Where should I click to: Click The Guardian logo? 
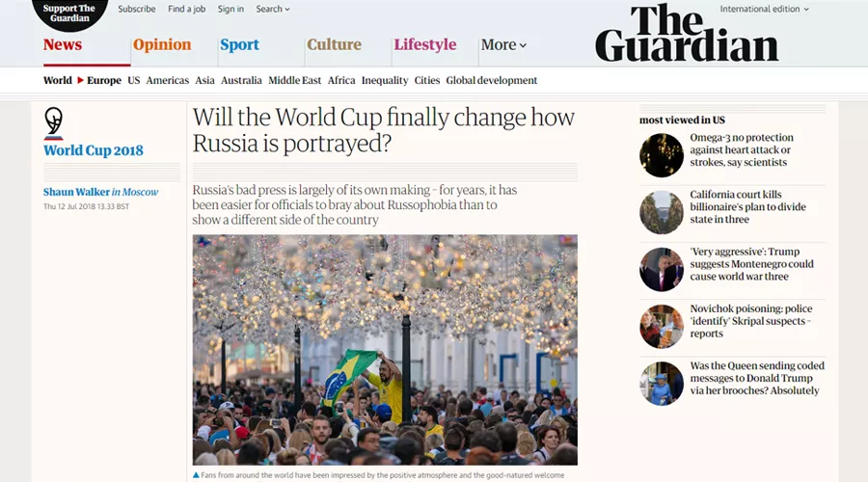(687, 33)
